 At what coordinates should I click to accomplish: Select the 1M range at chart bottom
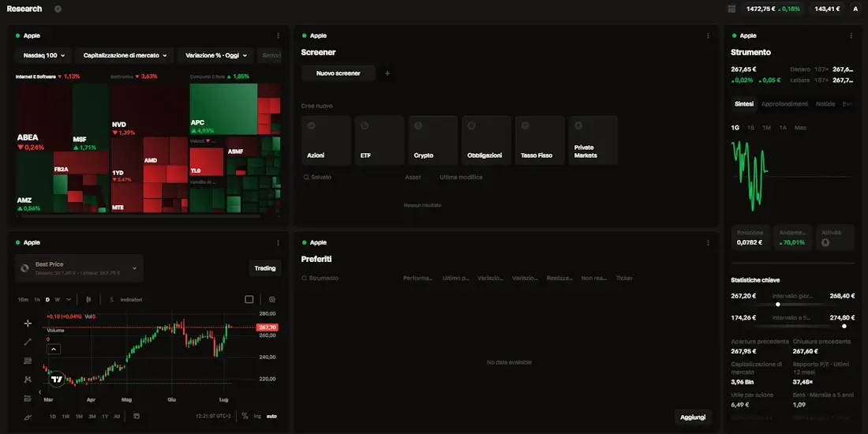(x=79, y=417)
